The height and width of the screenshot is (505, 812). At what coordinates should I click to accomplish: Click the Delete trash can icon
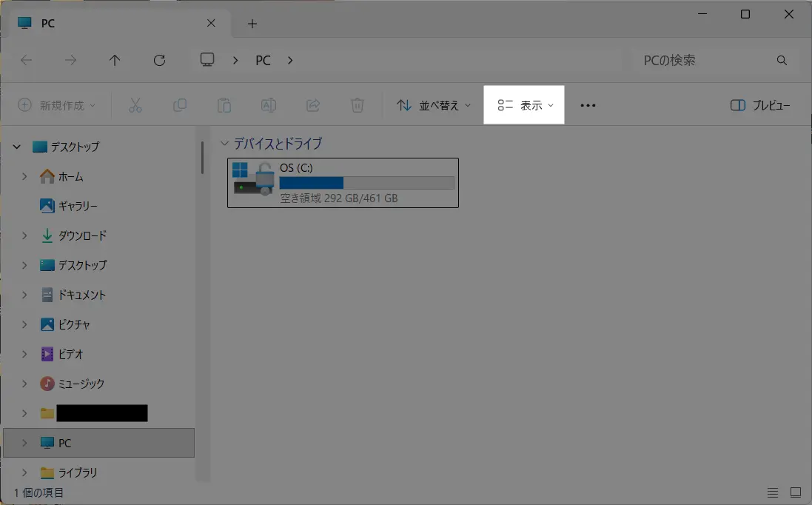tap(357, 105)
